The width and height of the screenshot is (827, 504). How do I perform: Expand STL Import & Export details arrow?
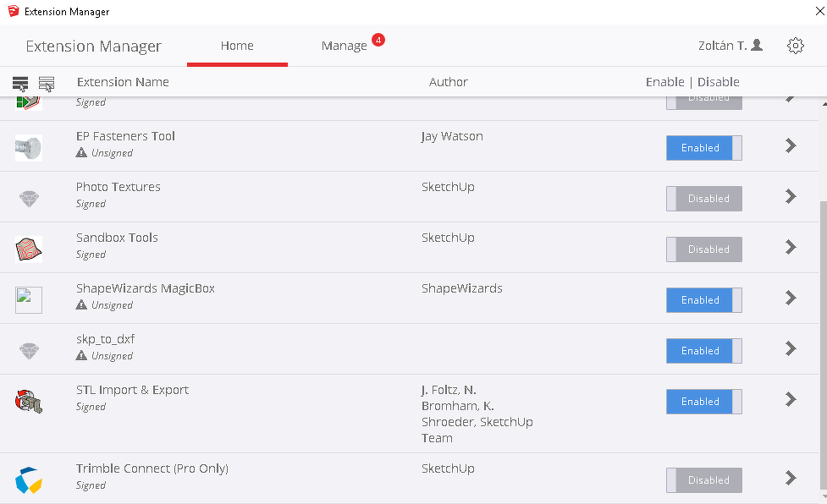(x=791, y=399)
